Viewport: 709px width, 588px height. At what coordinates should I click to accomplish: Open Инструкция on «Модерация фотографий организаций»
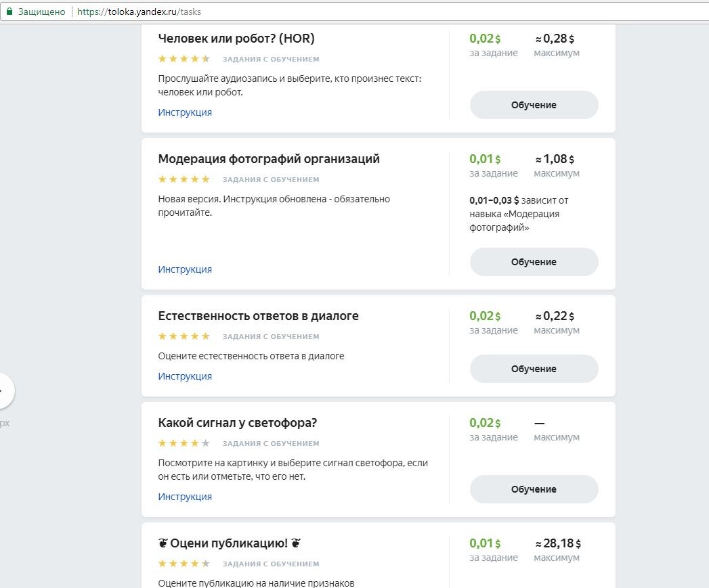tap(185, 269)
